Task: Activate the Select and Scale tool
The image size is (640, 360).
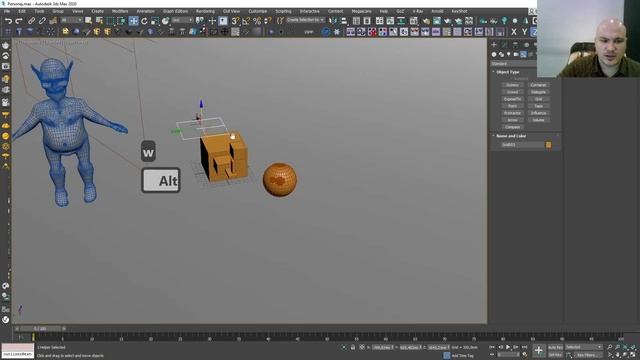Action: click(x=155, y=21)
